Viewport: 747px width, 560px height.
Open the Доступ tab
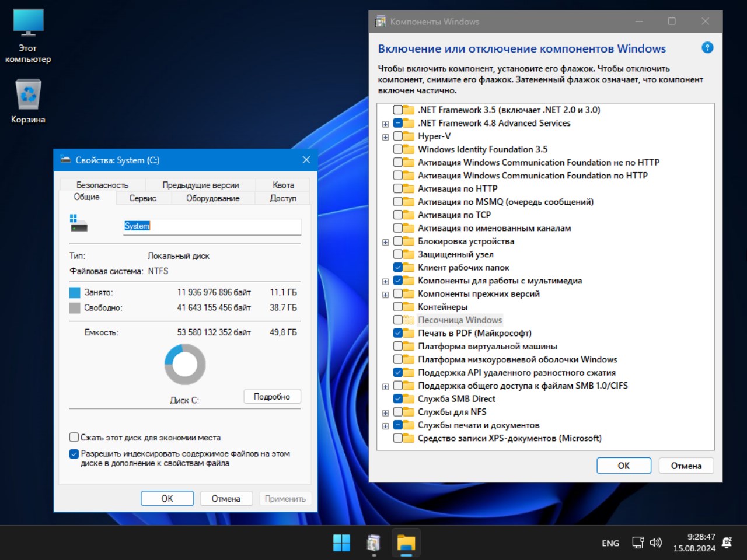[283, 198]
